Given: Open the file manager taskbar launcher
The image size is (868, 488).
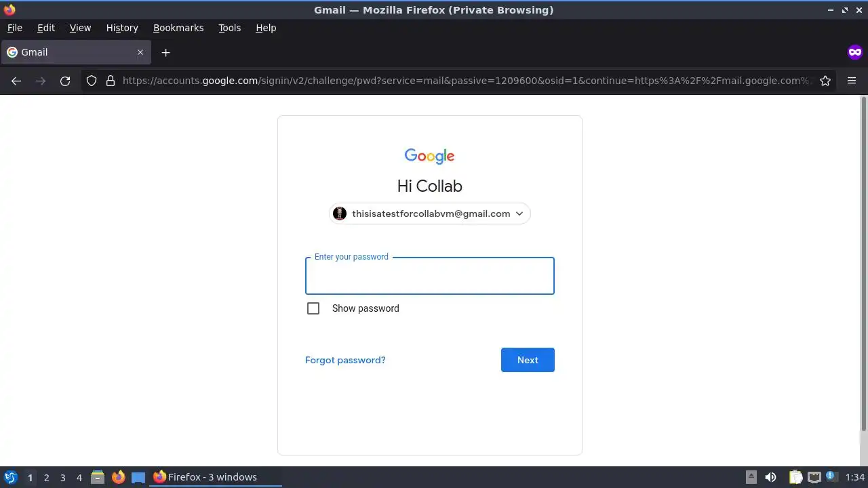Looking at the screenshot, I should 97,477.
